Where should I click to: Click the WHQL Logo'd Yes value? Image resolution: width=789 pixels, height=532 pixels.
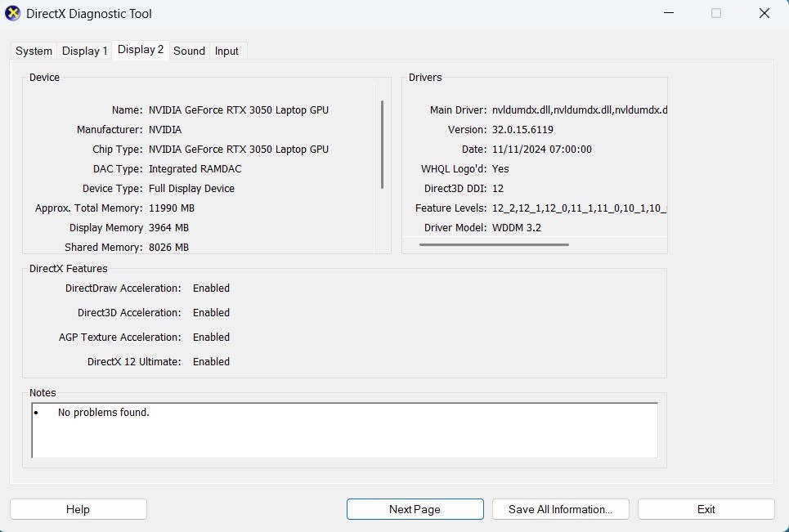pos(500,168)
